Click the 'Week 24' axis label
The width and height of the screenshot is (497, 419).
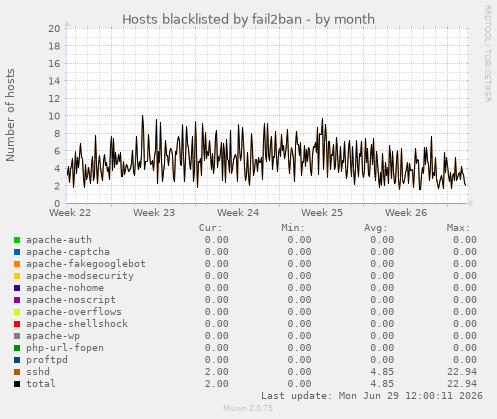238,213
